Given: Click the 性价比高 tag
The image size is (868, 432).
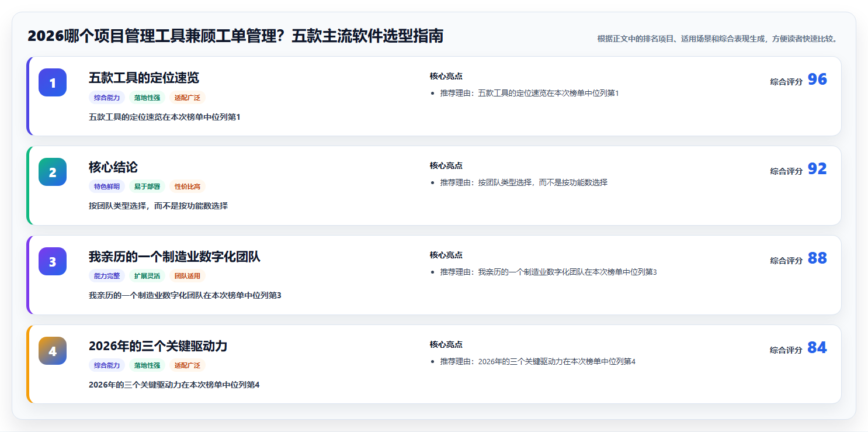Looking at the screenshot, I should tap(188, 186).
